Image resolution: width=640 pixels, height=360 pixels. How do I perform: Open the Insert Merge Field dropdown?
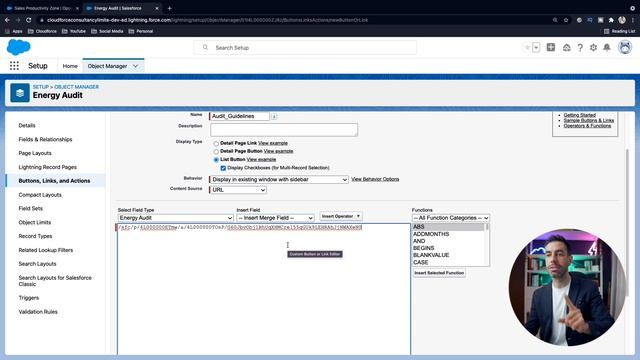[x=276, y=218]
